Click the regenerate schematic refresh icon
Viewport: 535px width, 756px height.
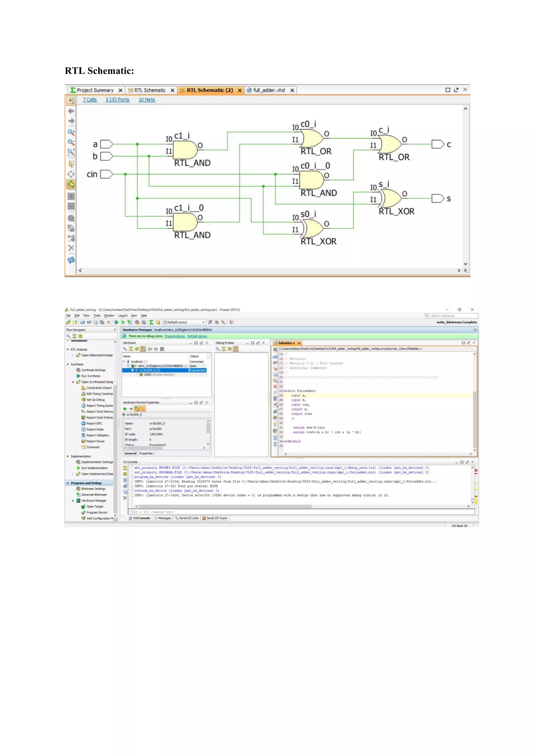coord(71,260)
